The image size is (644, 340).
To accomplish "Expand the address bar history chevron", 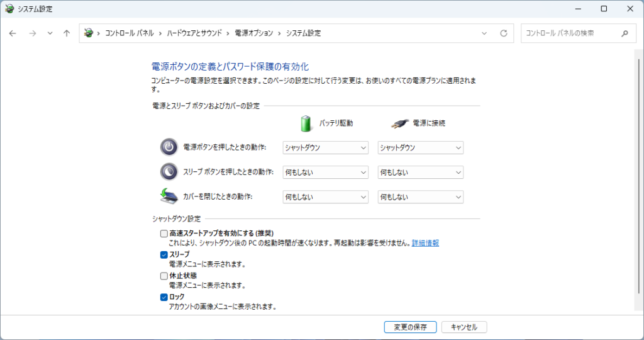I will pyautogui.click(x=484, y=33).
